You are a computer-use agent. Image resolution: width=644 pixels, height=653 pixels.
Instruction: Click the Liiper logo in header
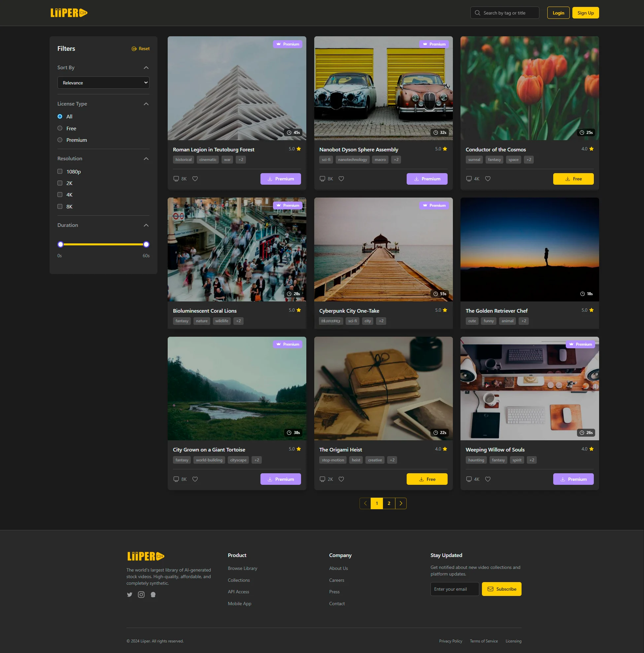(69, 13)
